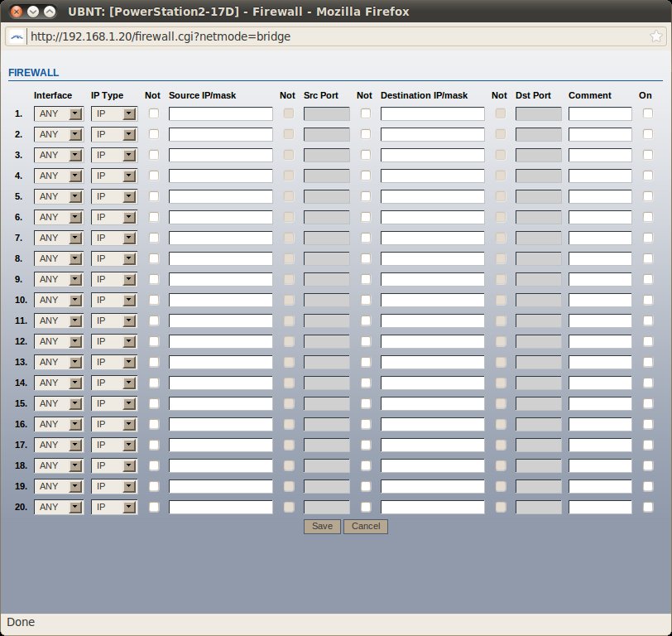
Task: Click Comment field for rule 7
Action: [x=600, y=238]
